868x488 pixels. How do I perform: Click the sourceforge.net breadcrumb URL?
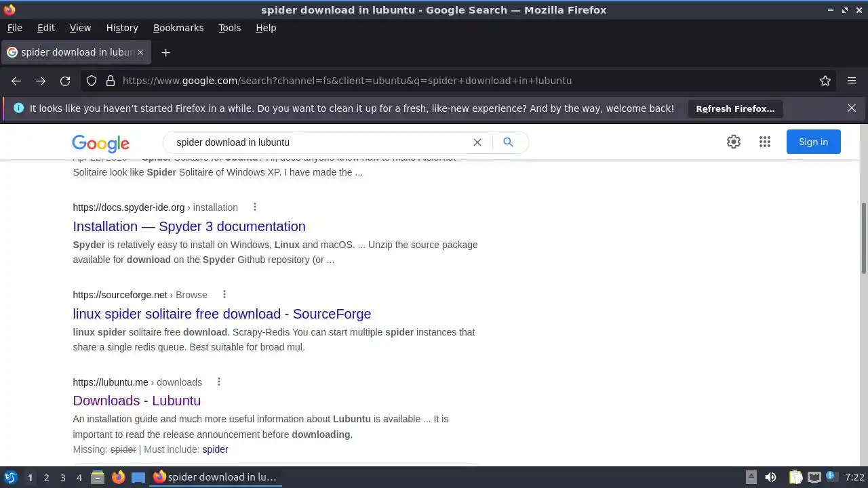pos(140,295)
